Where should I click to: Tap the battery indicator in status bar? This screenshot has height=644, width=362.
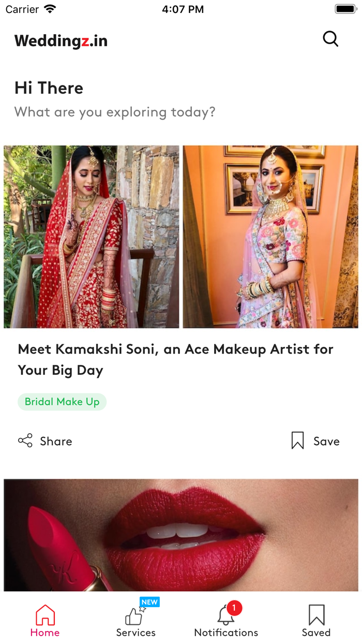click(x=345, y=9)
